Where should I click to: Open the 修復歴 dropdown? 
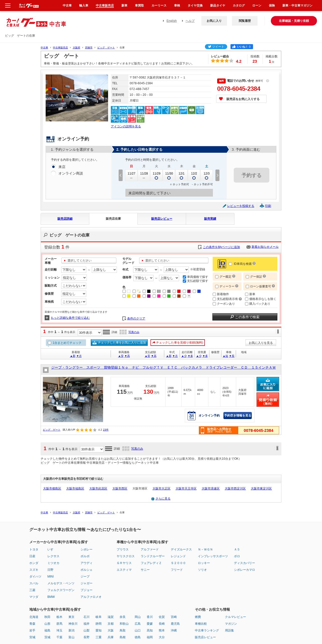click(x=74, y=294)
